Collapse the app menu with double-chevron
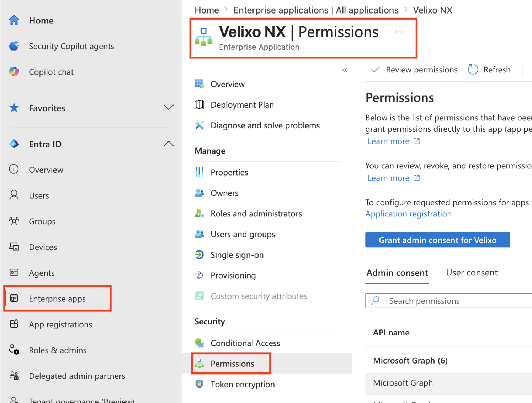 tap(345, 70)
